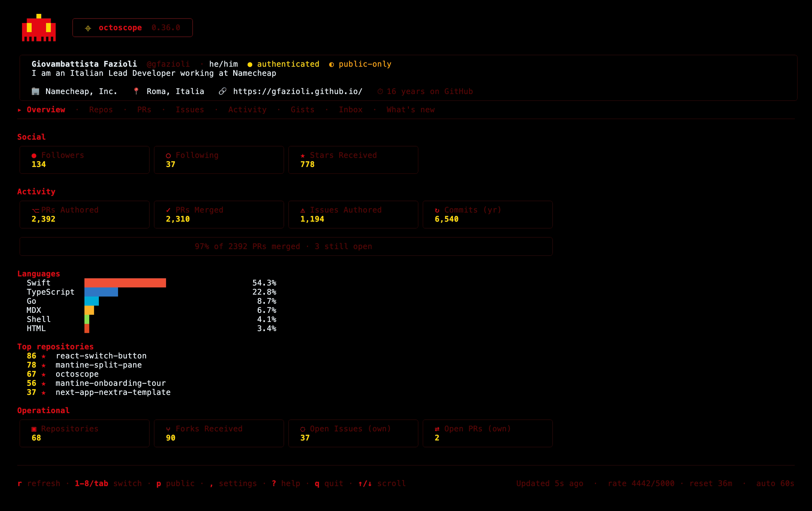Open the Activity tab
The width and height of the screenshot is (812, 511).
click(247, 110)
